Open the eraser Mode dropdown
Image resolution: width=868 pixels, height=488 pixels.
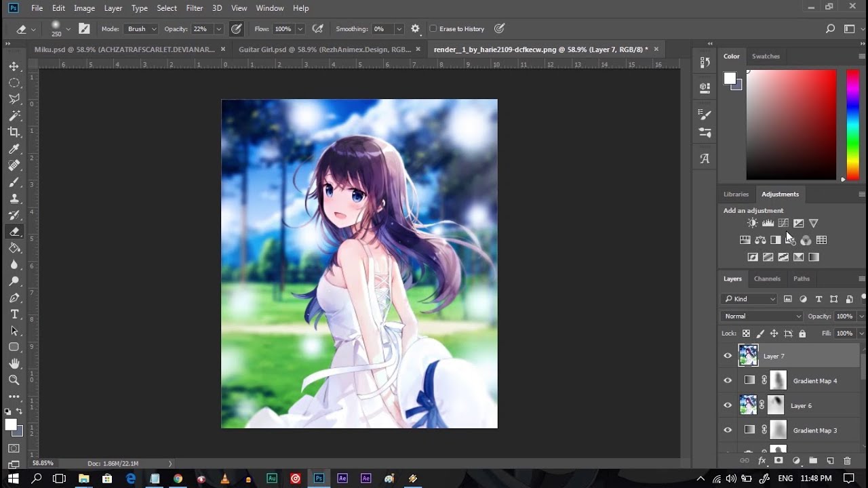(x=142, y=29)
